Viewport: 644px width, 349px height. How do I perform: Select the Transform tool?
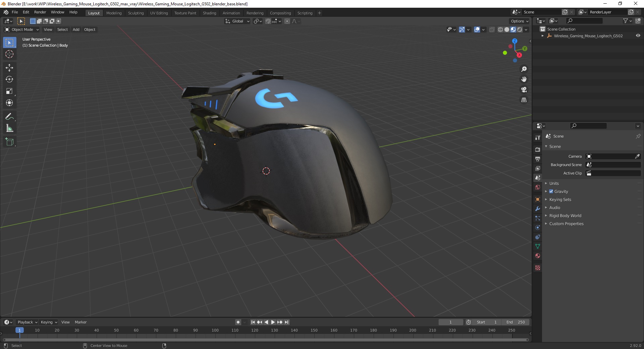pos(9,103)
